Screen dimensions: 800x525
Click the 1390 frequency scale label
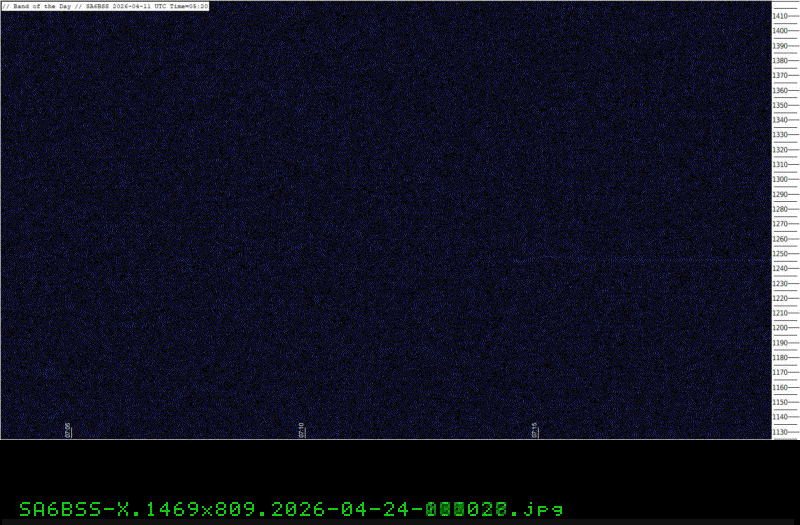[780, 46]
